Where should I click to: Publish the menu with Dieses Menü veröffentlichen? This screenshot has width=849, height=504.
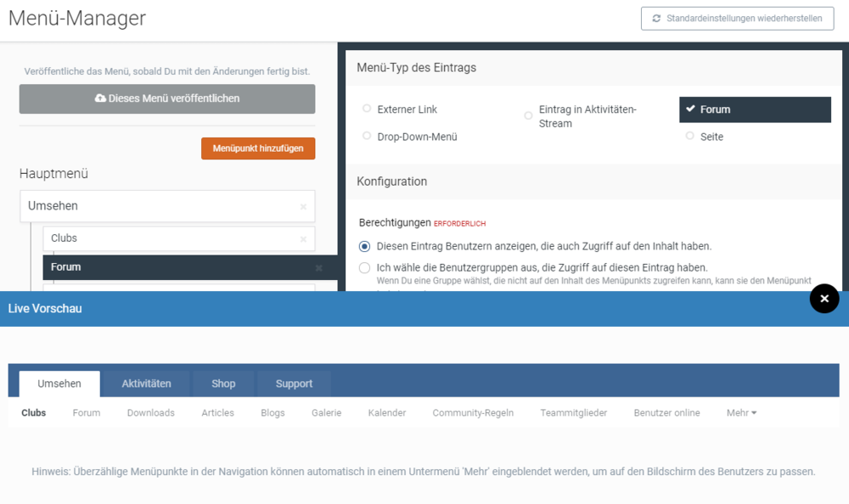(x=167, y=98)
